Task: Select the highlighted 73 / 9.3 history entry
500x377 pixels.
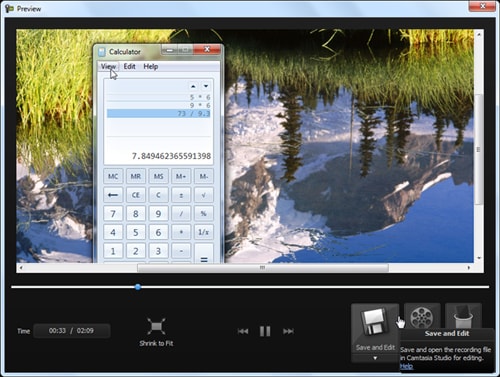Action: click(x=159, y=114)
